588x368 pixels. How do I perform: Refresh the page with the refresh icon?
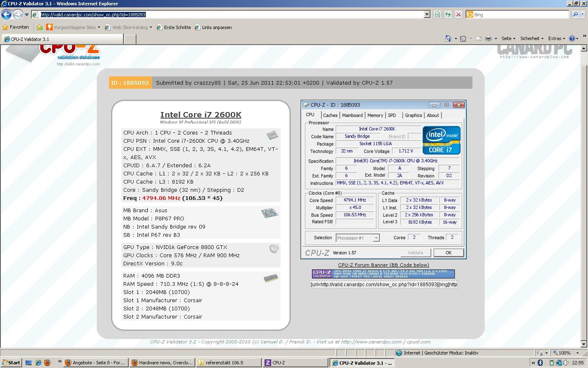(x=448, y=14)
